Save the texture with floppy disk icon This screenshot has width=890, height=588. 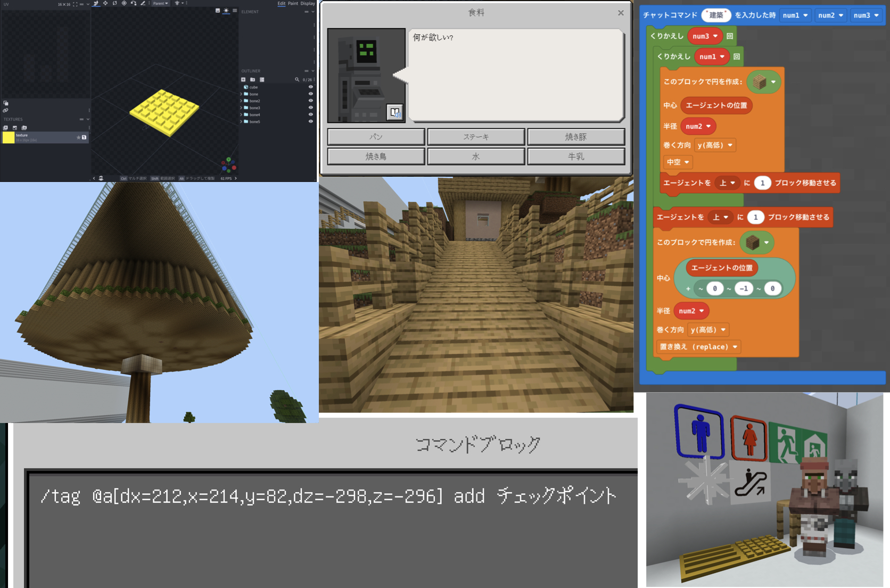tap(84, 137)
